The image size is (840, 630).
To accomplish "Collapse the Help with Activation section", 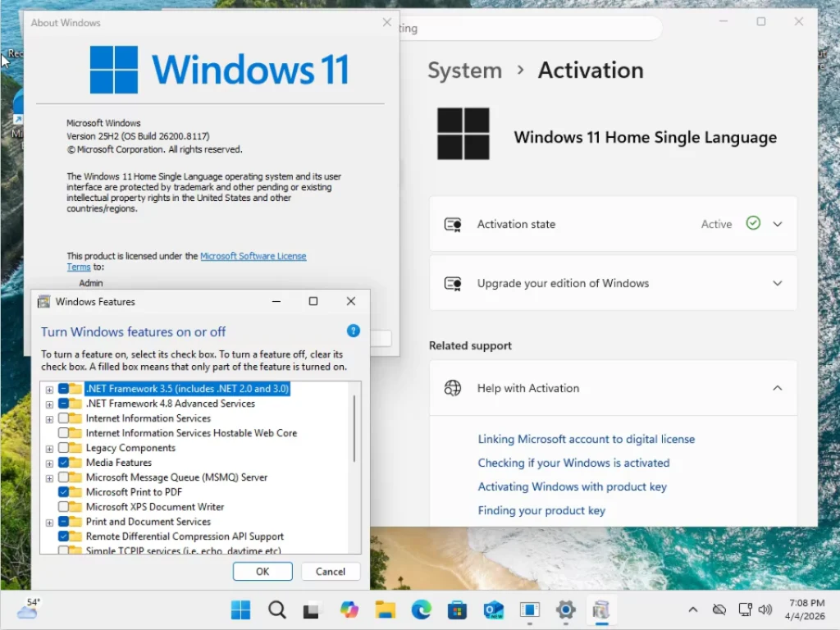I will click(778, 388).
